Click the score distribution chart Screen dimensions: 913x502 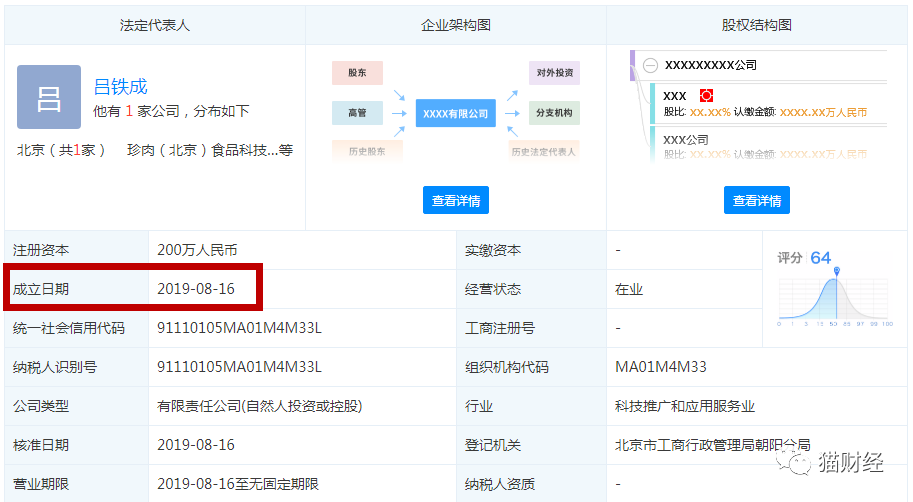coord(835,298)
